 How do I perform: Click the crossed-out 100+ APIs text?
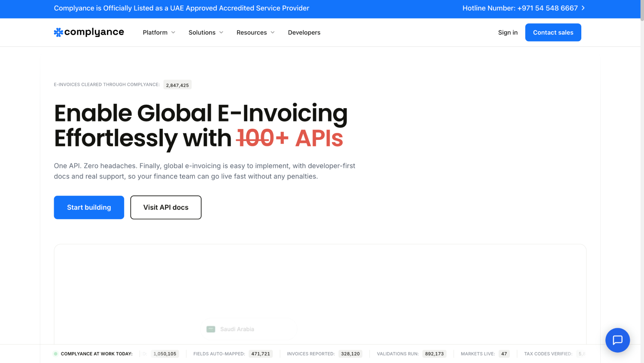(290, 138)
